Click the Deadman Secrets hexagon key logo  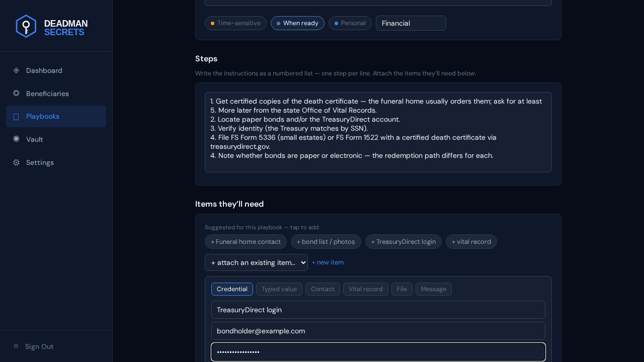click(x=26, y=26)
